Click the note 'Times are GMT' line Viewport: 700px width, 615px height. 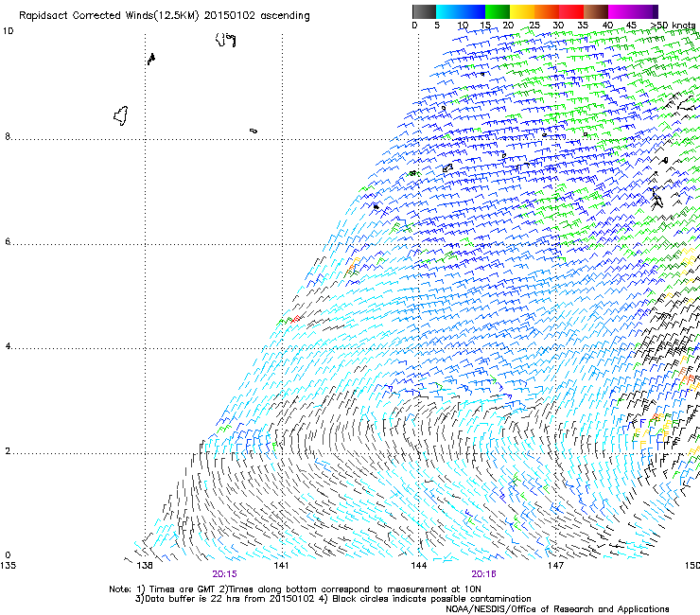295,589
